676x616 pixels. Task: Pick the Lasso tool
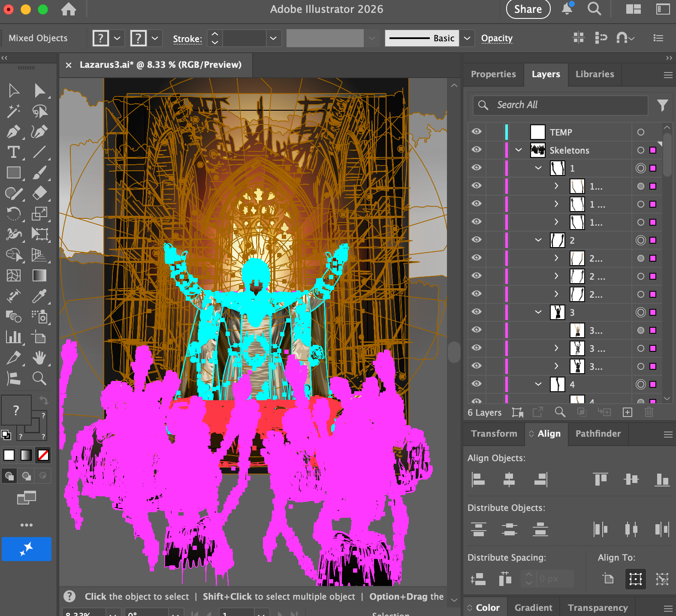[x=39, y=111]
